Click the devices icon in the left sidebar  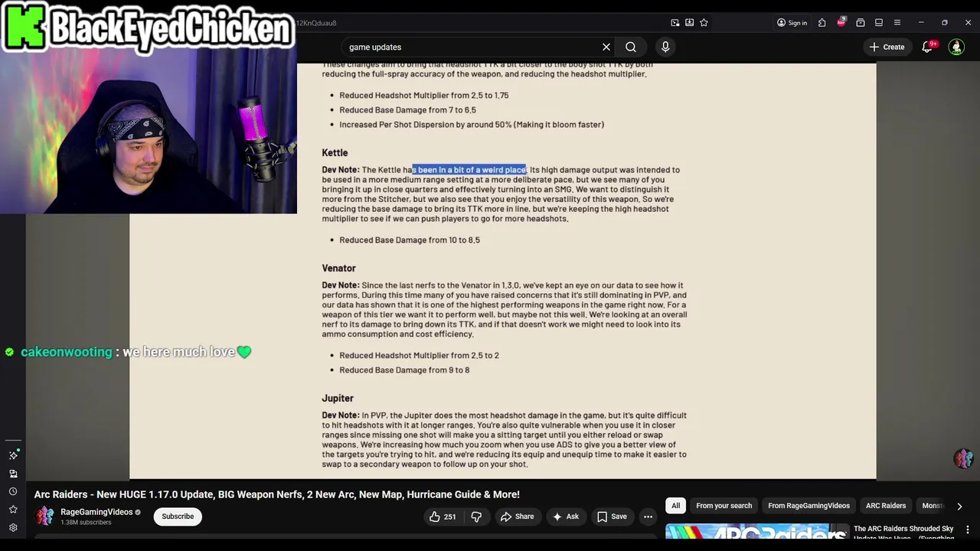click(13, 474)
